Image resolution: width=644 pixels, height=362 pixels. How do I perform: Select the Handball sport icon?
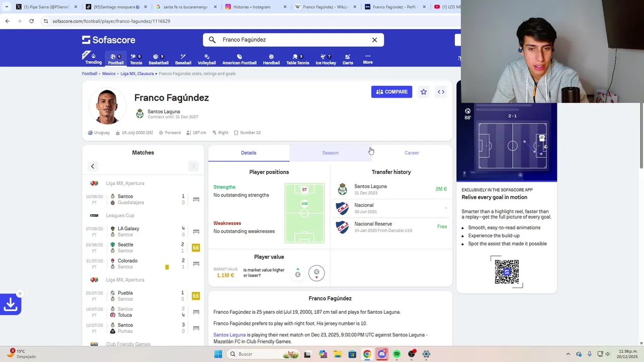(271, 59)
